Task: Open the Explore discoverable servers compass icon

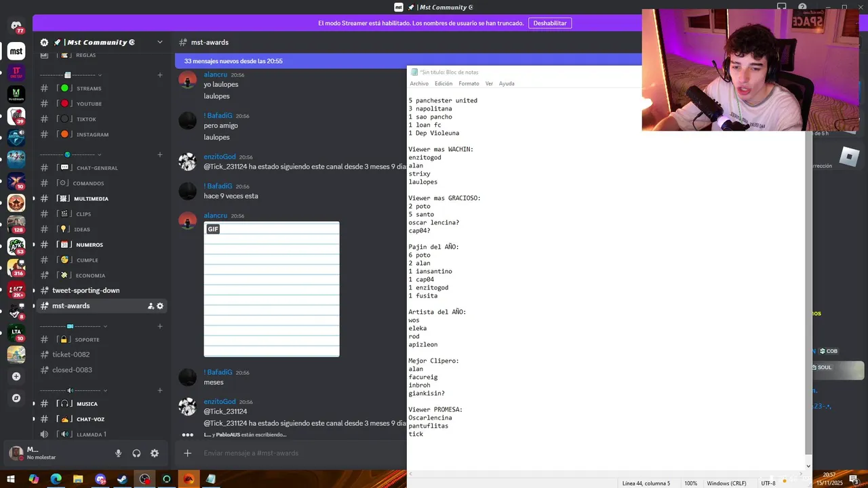Action: [16, 398]
